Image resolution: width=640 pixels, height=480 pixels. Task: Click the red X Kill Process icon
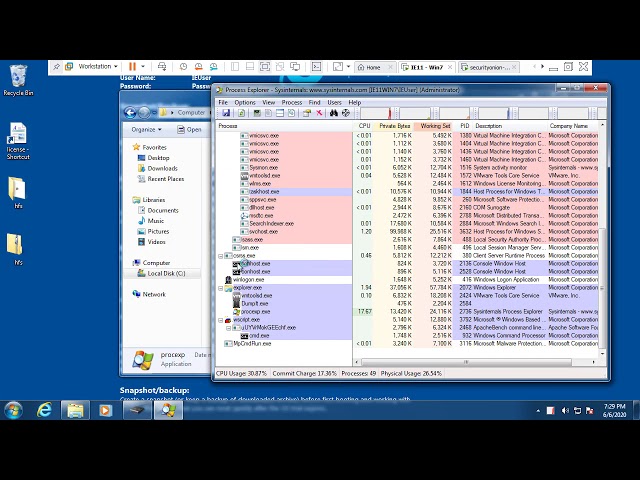(x=320, y=113)
